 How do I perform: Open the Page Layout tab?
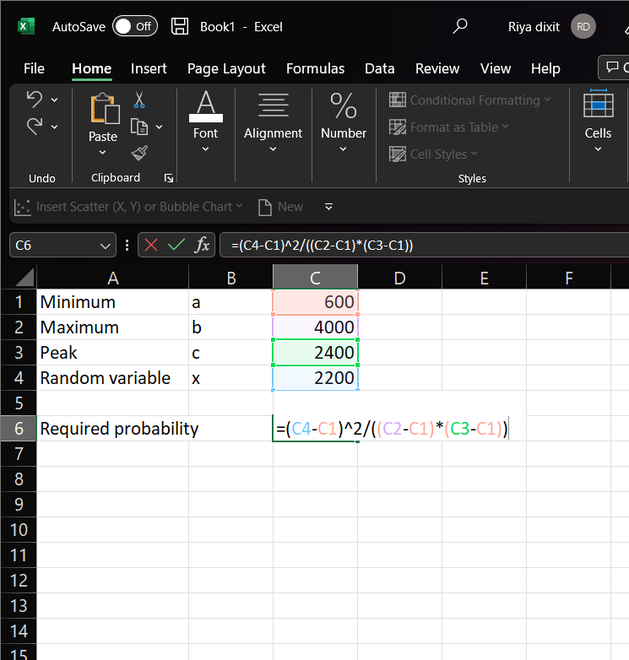226,69
